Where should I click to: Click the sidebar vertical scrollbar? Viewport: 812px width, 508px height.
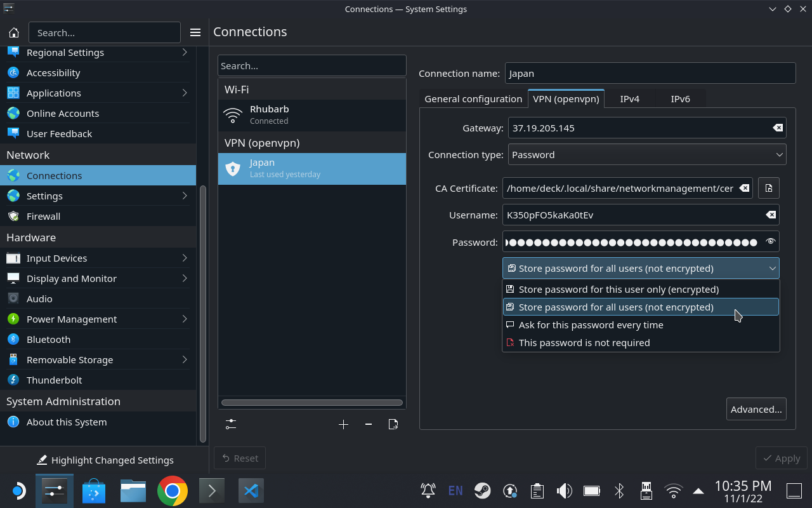203,314
